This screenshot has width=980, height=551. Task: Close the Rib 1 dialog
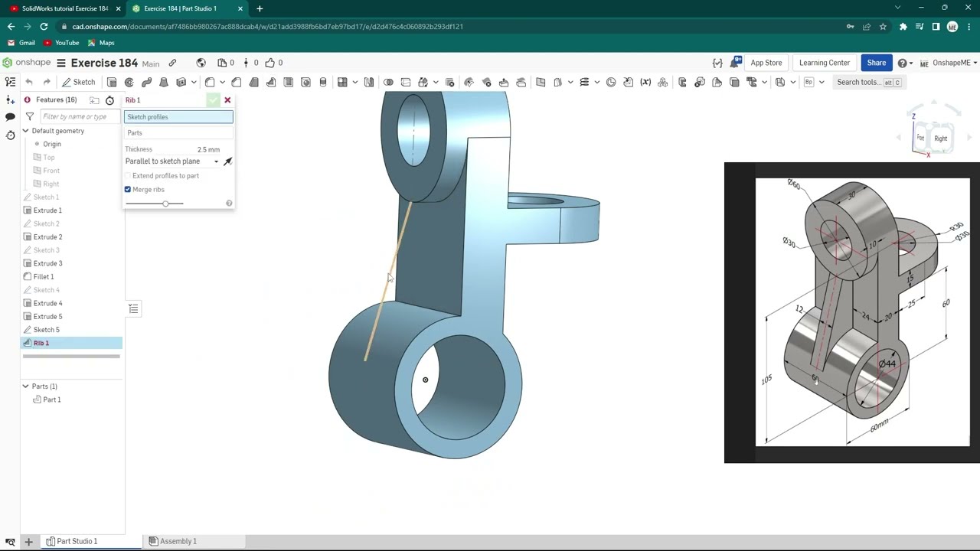(x=227, y=100)
